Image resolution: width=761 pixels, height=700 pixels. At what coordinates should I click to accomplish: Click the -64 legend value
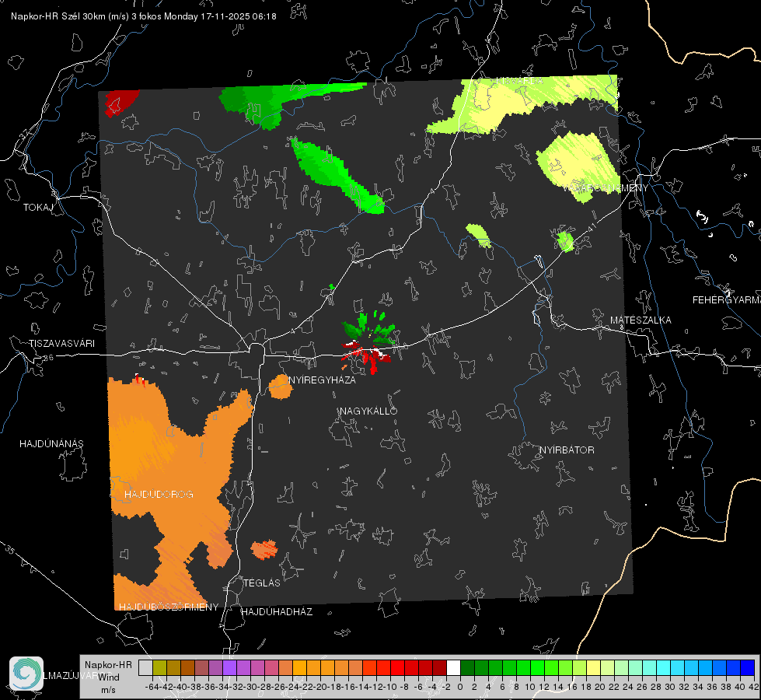click(152, 687)
